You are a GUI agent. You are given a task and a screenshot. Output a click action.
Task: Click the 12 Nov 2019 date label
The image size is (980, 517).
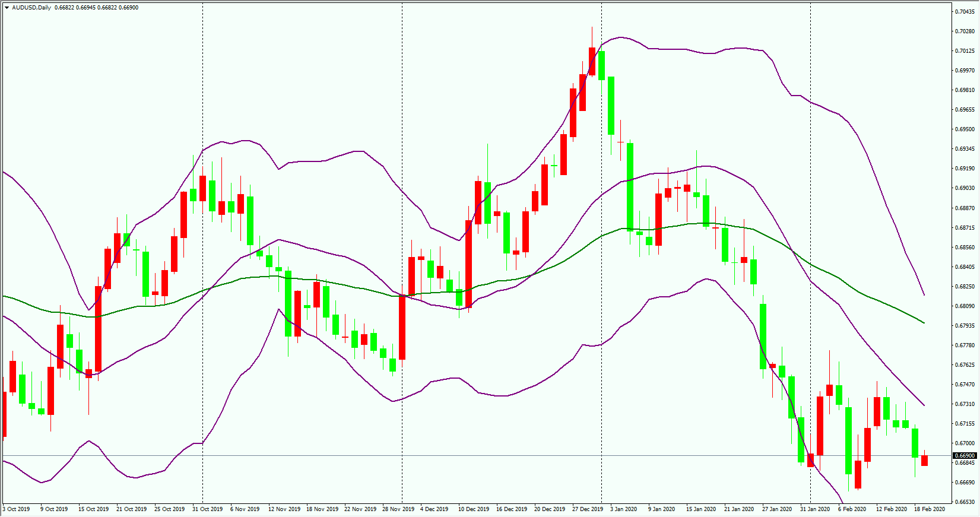(284, 509)
